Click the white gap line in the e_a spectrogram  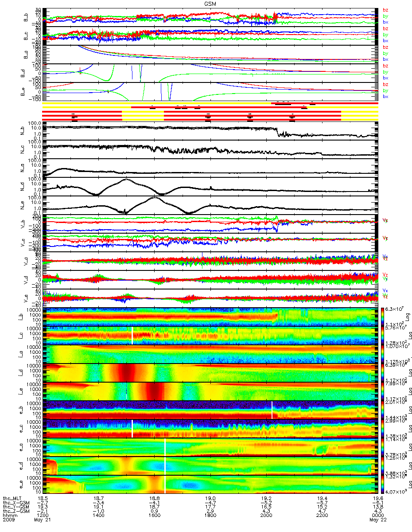(165, 447)
